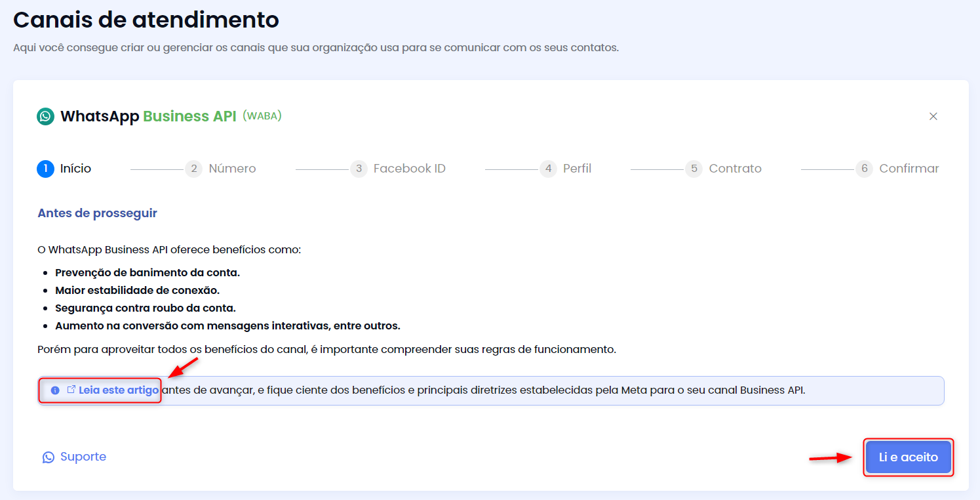The image size is (980, 500).
Task: Click the external link icon beside the article
Action: tap(71, 390)
